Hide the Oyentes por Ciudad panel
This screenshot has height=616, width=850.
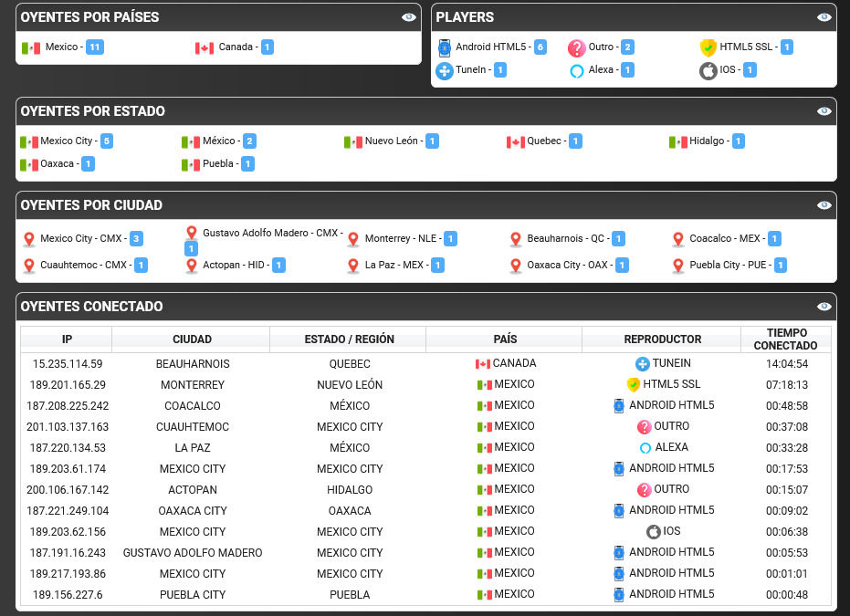coord(824,205)
